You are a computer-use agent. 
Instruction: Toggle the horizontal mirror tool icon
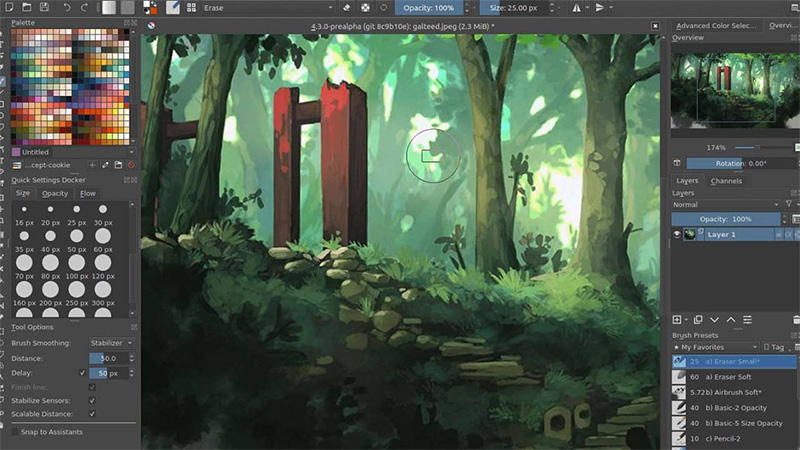point(576,8)
